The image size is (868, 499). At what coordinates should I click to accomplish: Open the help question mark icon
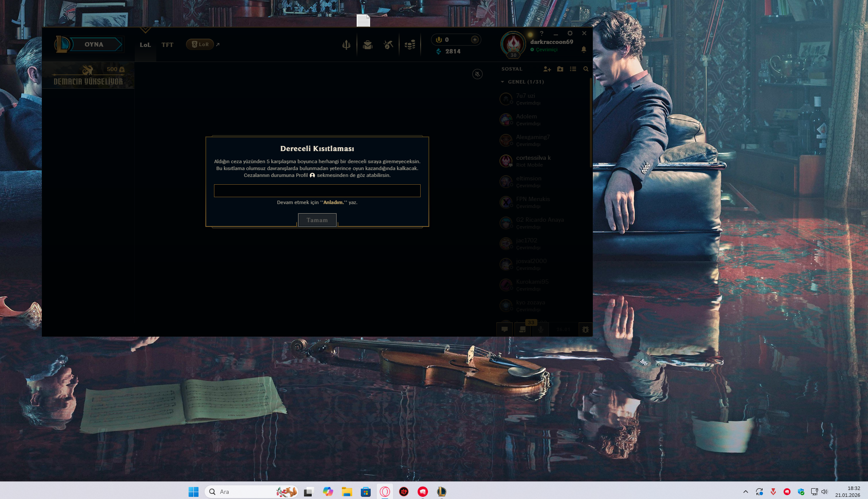click(x=542, y=33)
